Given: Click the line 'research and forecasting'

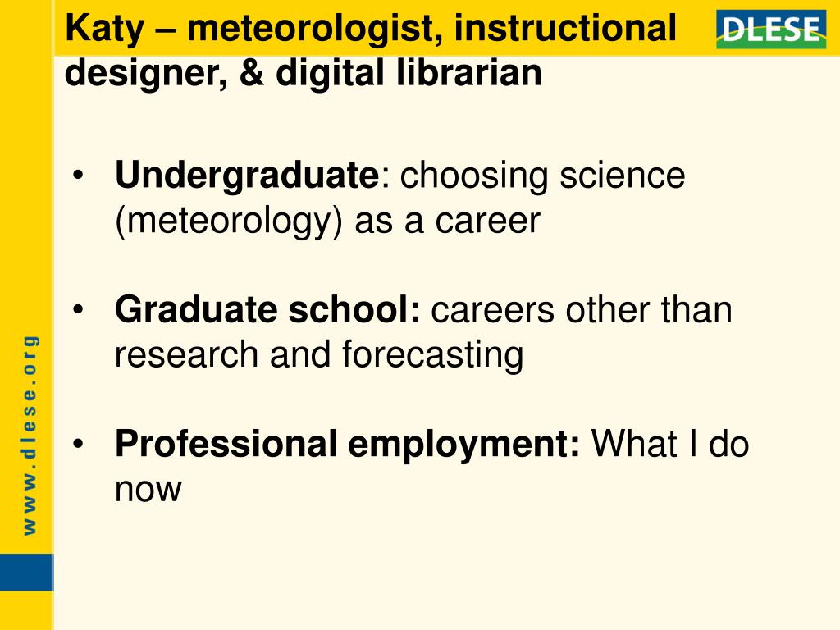Looking at the screenshot, I should tap(319, 354).
